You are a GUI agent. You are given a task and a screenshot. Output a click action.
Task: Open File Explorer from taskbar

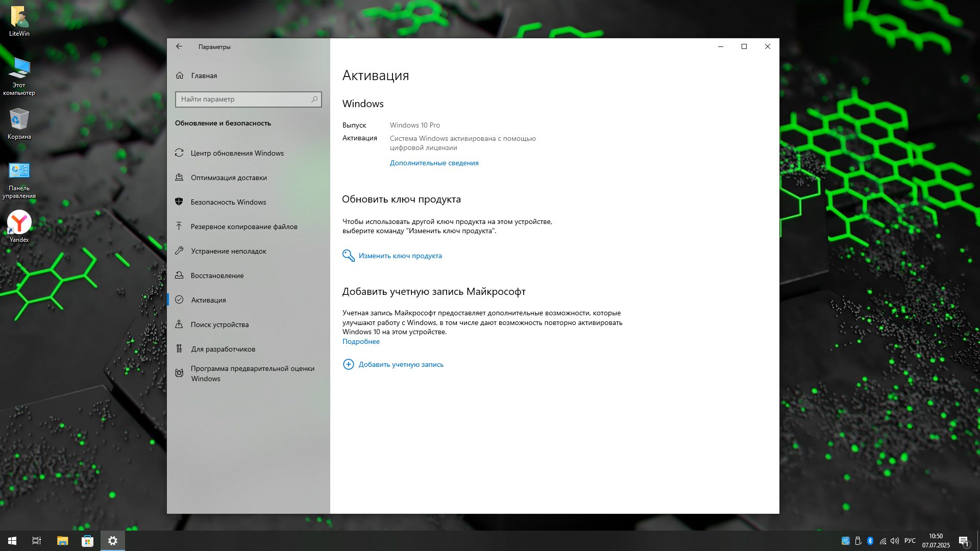pos(62,541)
